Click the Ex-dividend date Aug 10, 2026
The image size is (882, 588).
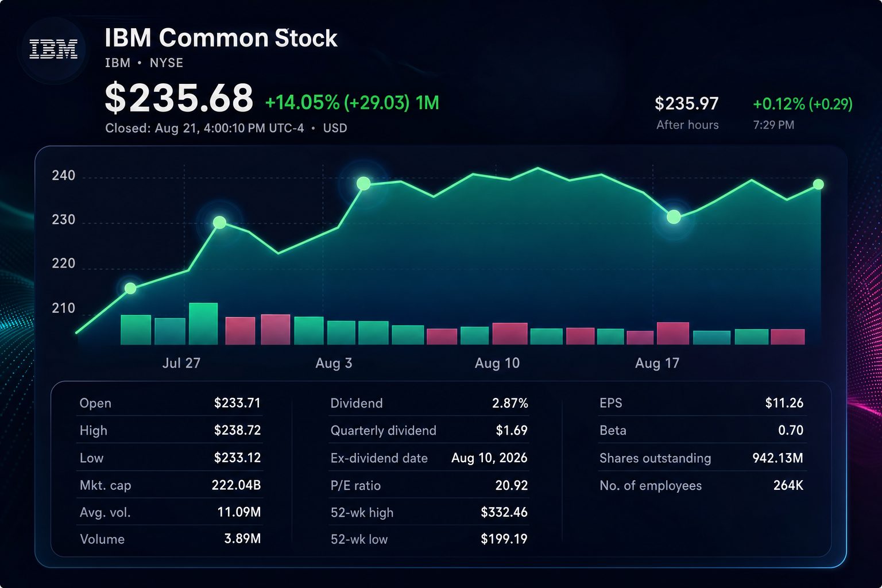point(489,458)
